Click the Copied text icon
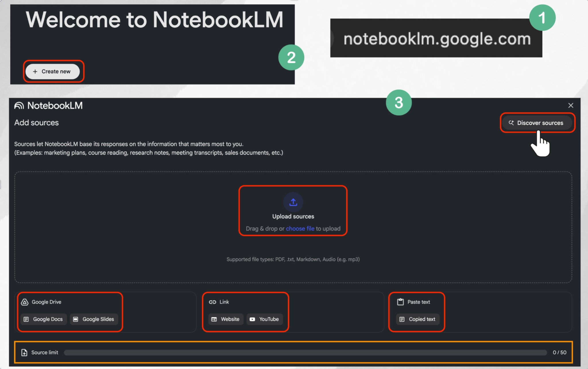Screen dimensions: 588x369 pos(402,319)
